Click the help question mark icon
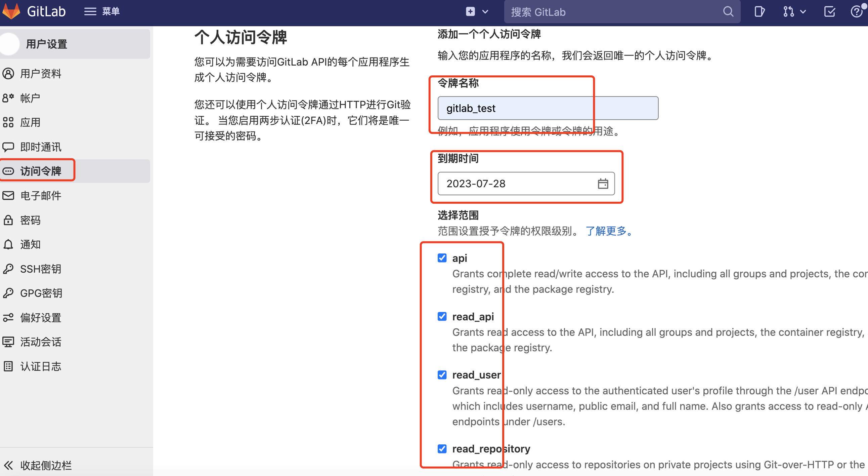 point(856,12)
